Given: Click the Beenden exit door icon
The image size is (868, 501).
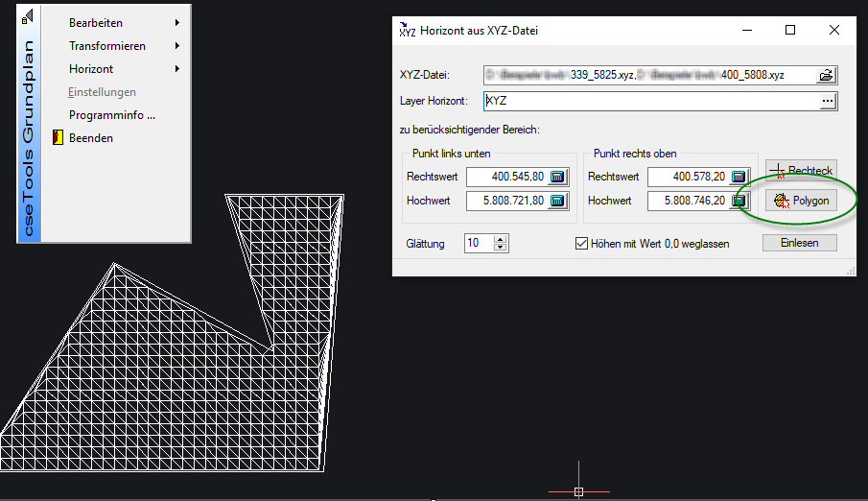Looking at the screenshot, I should [x=58, y=138].
